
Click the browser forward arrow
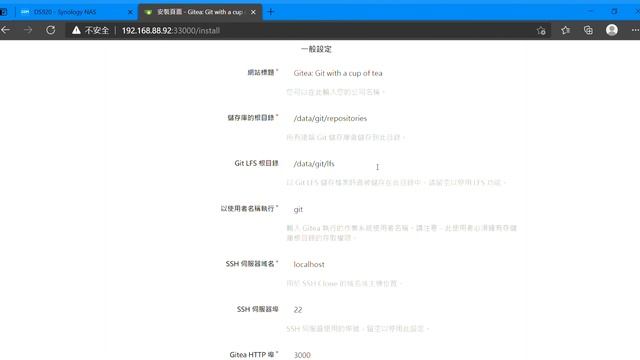28,30
